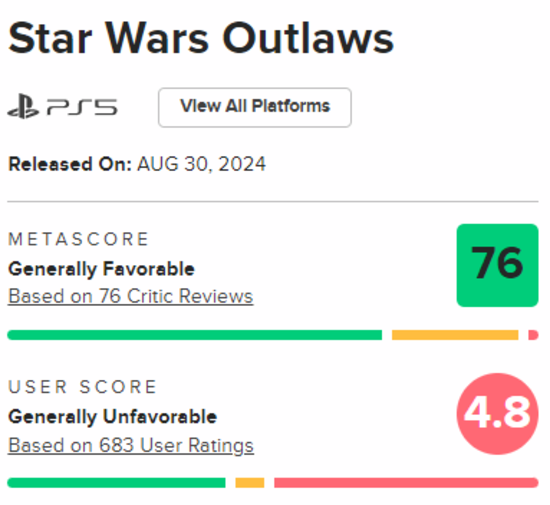Click the Generally Favorable text
This screenshot has width=550, height=505.
click(x=101, y=269)
